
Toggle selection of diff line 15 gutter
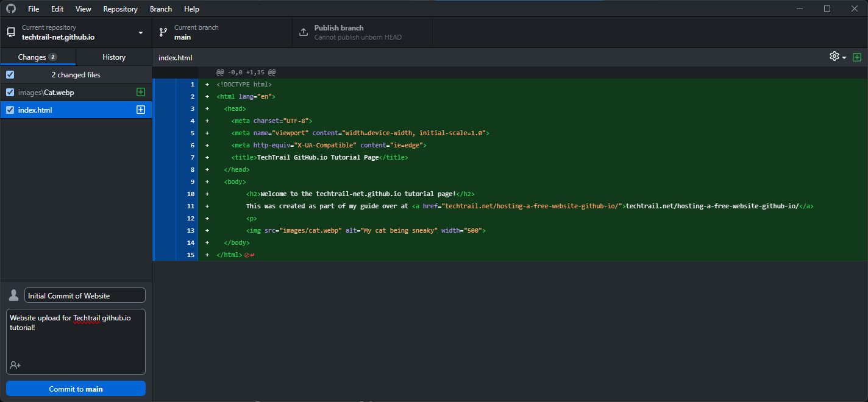point(176,255)
